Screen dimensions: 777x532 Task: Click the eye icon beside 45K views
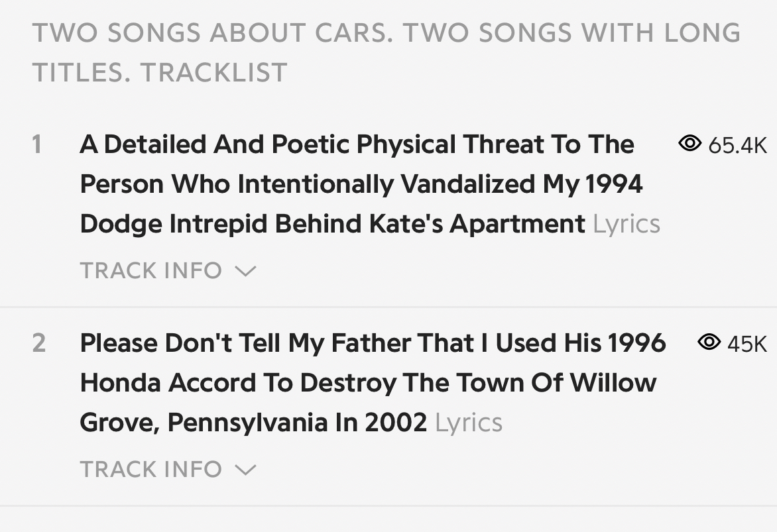click(709, 342)
